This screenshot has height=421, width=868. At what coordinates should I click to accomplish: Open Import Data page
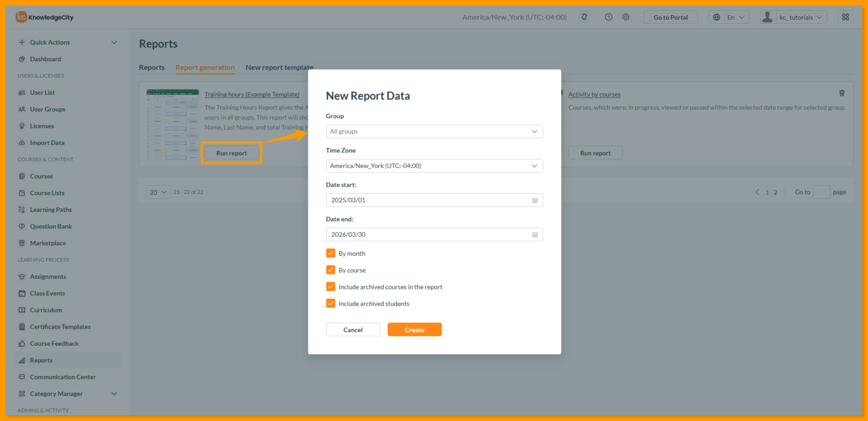click(47, 142)
